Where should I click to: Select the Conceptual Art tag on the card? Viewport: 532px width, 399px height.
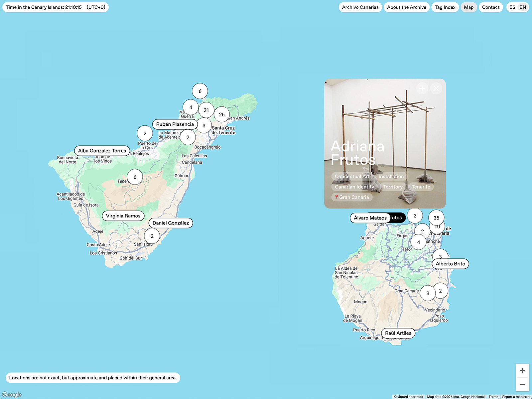(352, 177)
